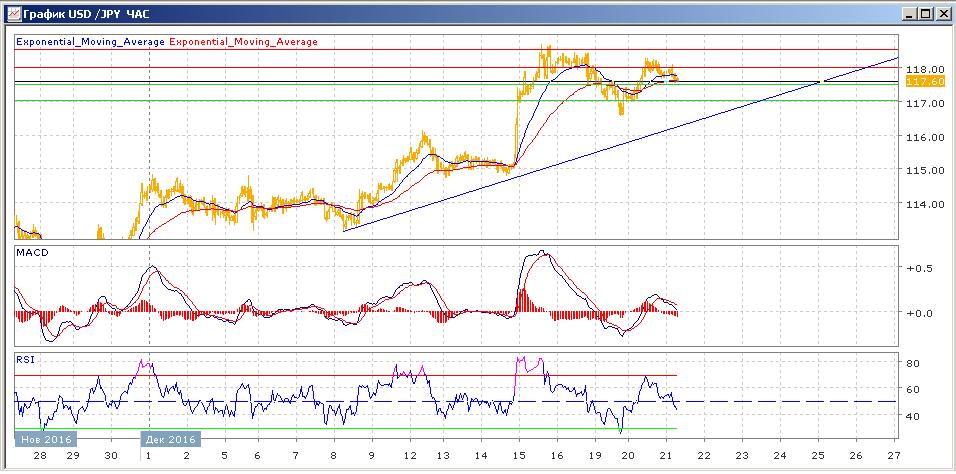Image resolution: width=956 pixels, height=474 pixels.
Task: Click the RSI 40 scale level label
Action: [x=911, y=416]
